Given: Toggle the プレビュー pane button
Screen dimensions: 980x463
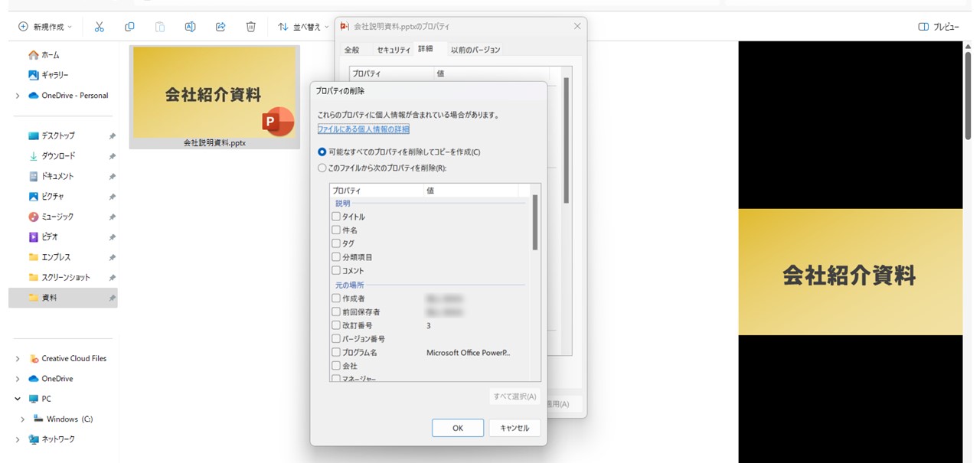Looking at the screenshot, I should click(x=939, y=27).
